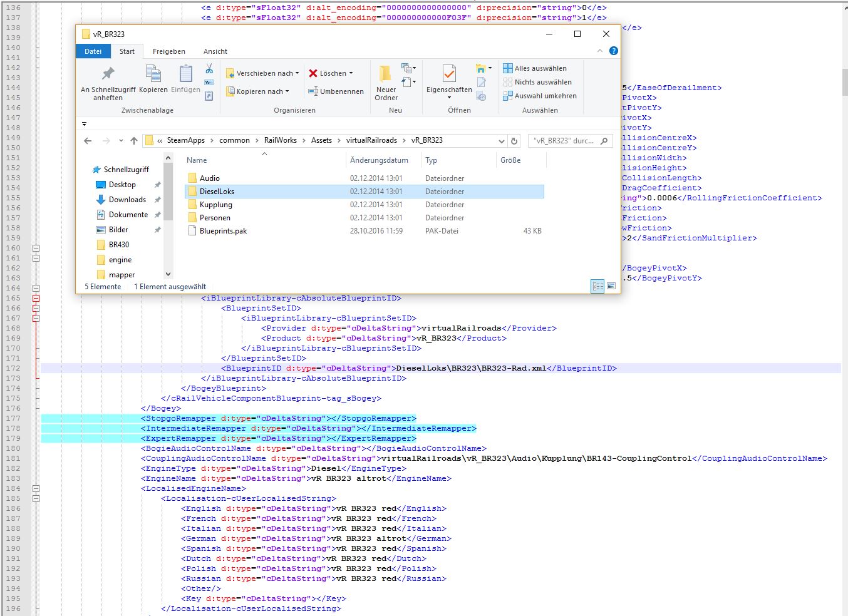This screenshot has width=848, height=616.
Task: Open the Ansicht ribbon tab
Action: click(215, 51)
